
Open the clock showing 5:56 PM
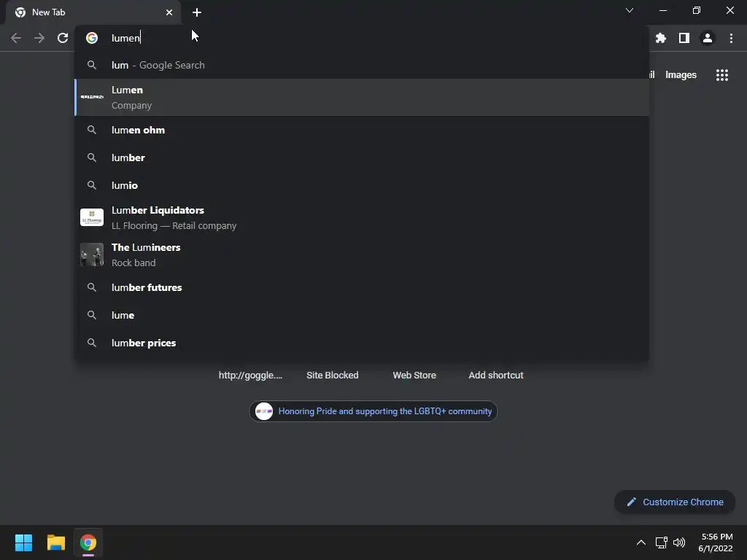pos(716,542)
